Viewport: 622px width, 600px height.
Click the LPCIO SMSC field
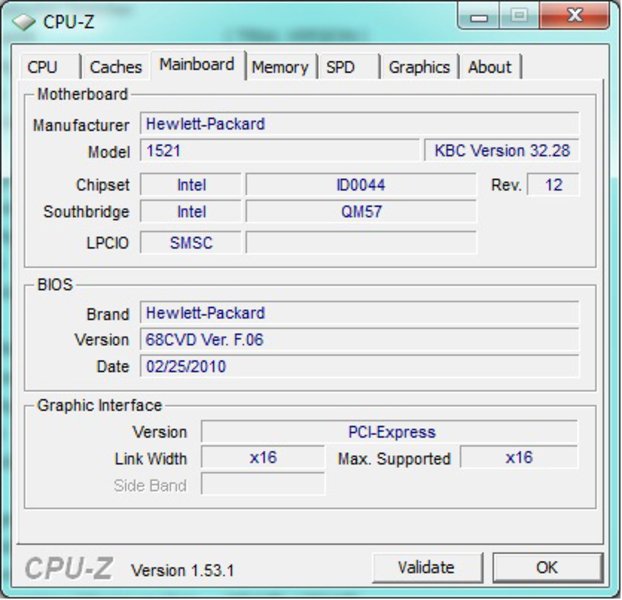191,242
